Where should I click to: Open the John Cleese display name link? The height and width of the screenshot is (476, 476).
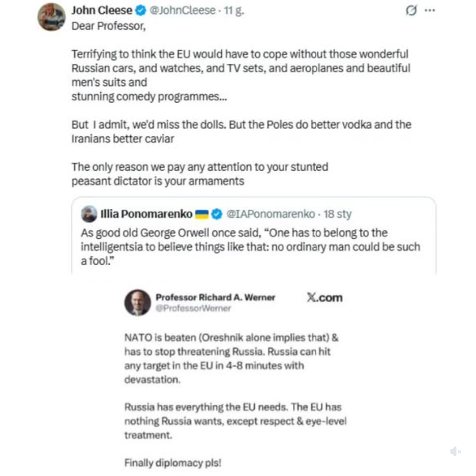tap(102, 10)
